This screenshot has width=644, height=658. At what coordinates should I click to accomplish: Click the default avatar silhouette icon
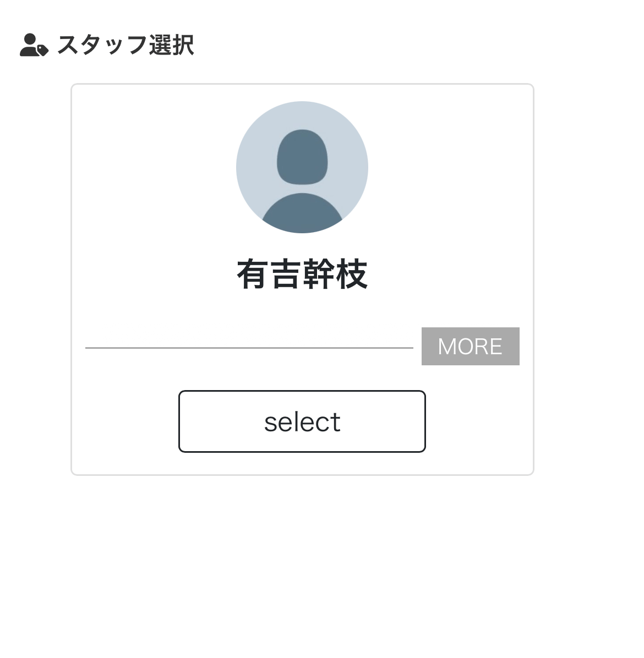302,167
